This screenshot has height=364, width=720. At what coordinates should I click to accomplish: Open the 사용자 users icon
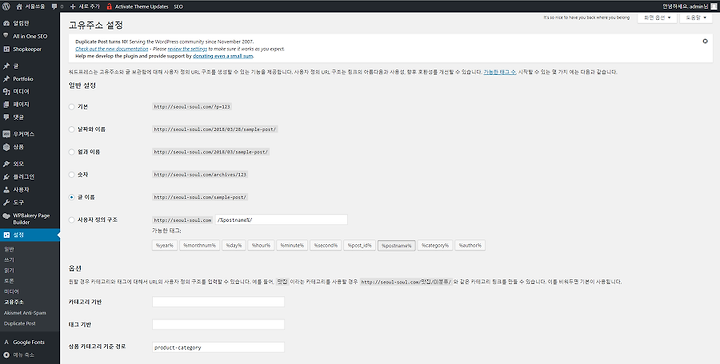pyautogui.click(x=6, y=190)
